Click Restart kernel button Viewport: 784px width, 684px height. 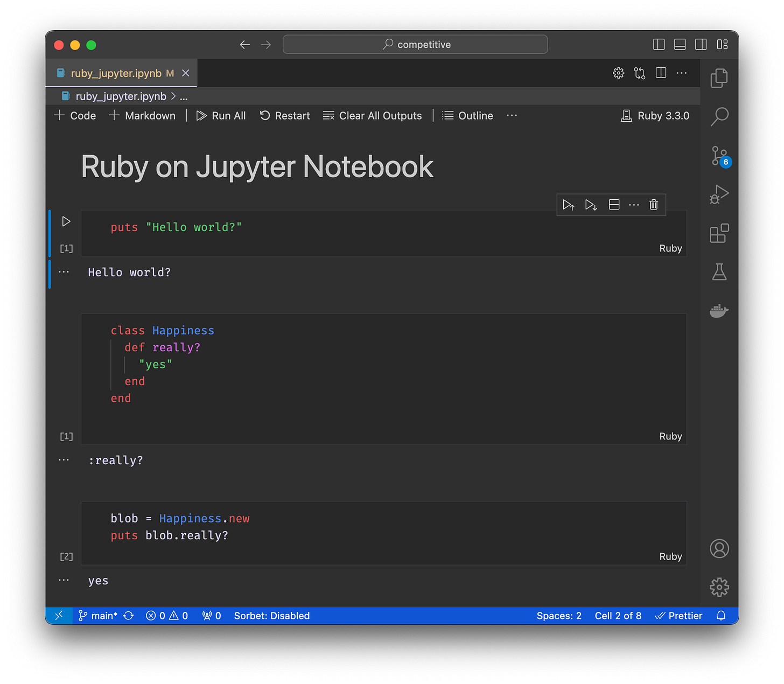coord(285,116)
